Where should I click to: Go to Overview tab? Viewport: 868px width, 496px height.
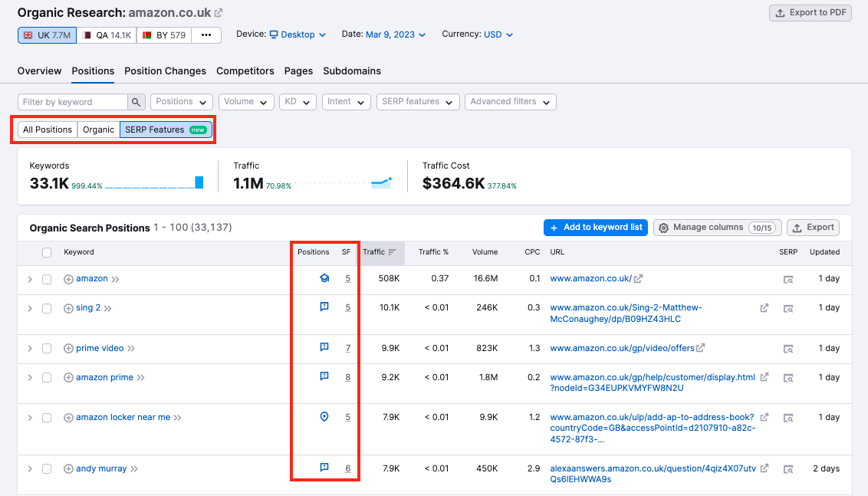click(39, 71)
